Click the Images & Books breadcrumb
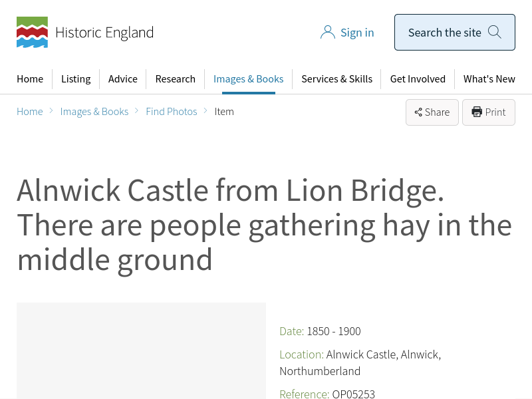The width and height of the screenshot is (532, 399). coord(94,112)
